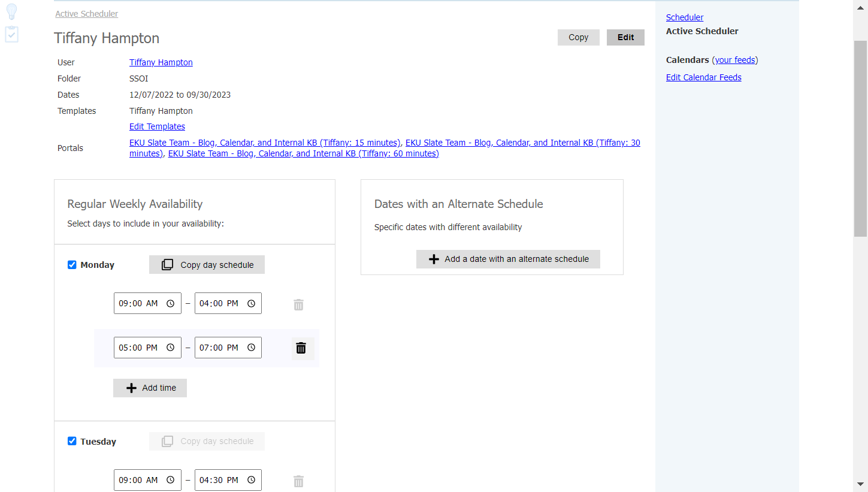
Task: Click the Edit Templates link
Action: click(x=157, y=126)
